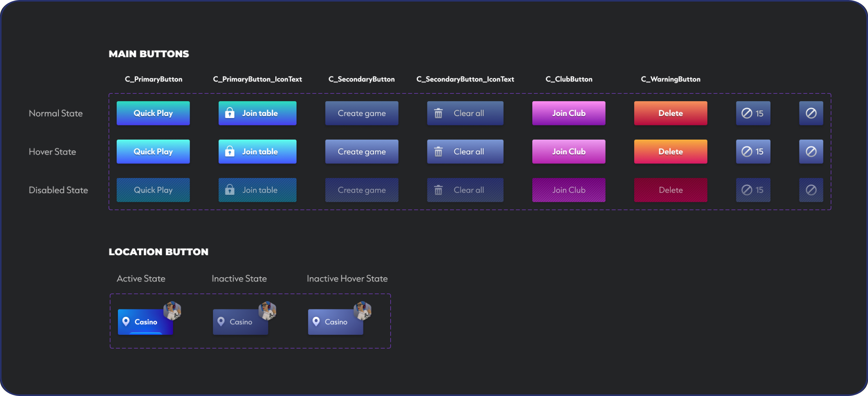868x396 pixels.
Task: Click the C_SecondaryButton column label
Action: click(362, 79)
